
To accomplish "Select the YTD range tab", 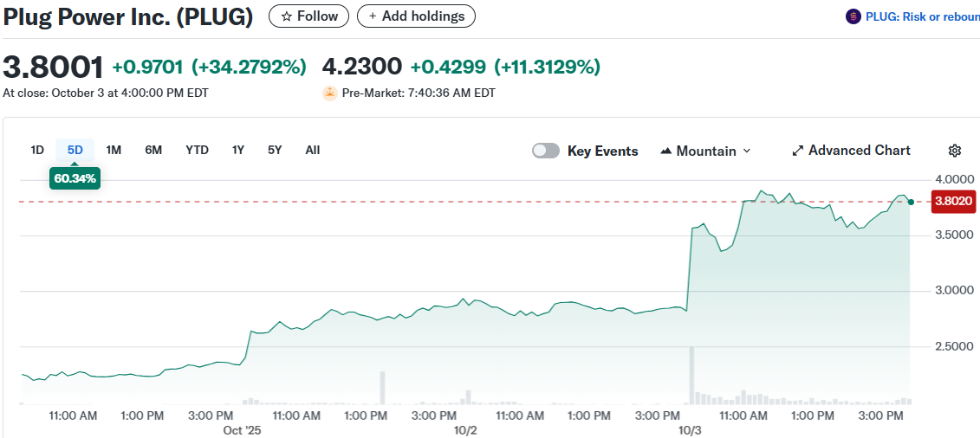I will coord(197,150).
